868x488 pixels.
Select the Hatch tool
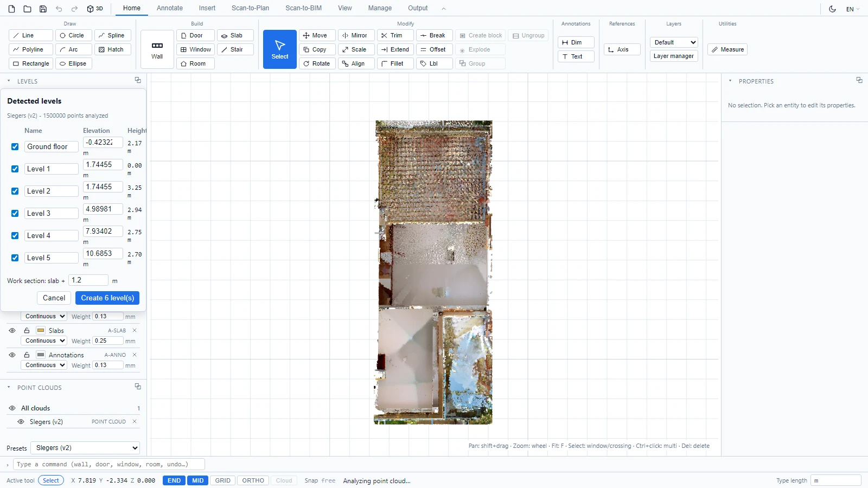pyautogui.click(x=113, y=49)
